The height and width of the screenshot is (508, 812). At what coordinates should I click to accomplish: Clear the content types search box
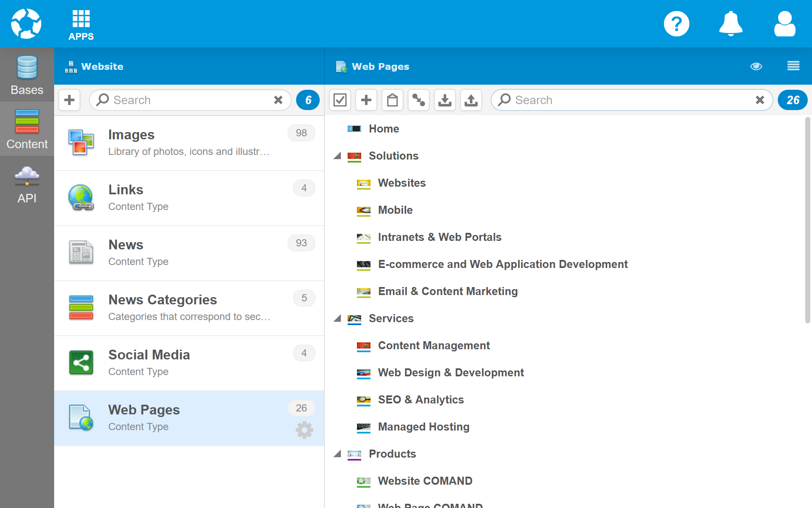278,100
